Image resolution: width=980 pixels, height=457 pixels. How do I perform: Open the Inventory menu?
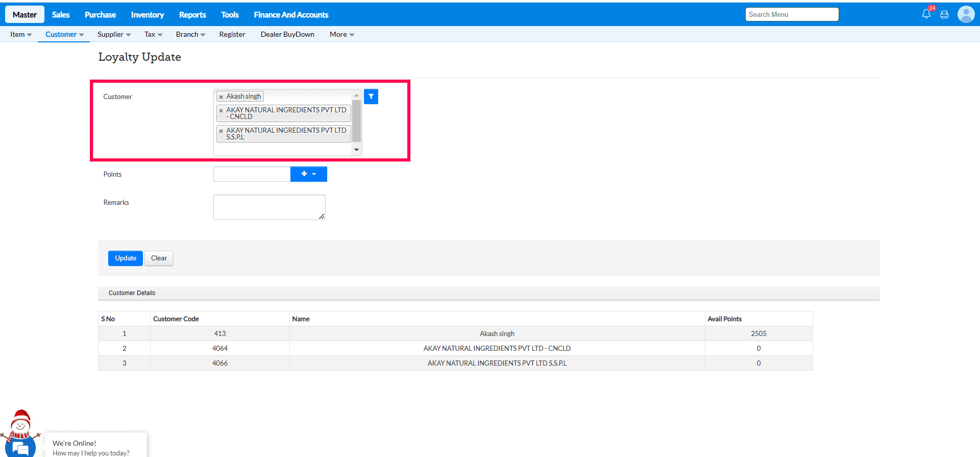coord(148,15)
